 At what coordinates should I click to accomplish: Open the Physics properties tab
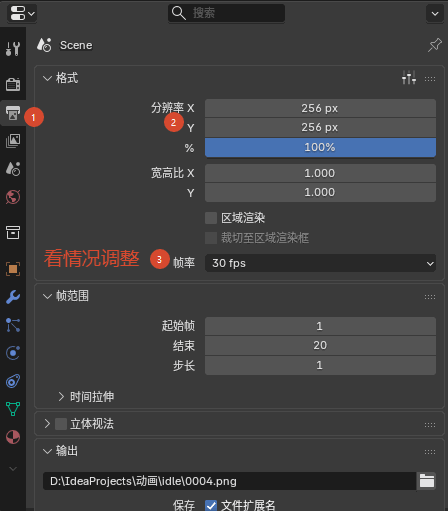(x=13, y=353)
